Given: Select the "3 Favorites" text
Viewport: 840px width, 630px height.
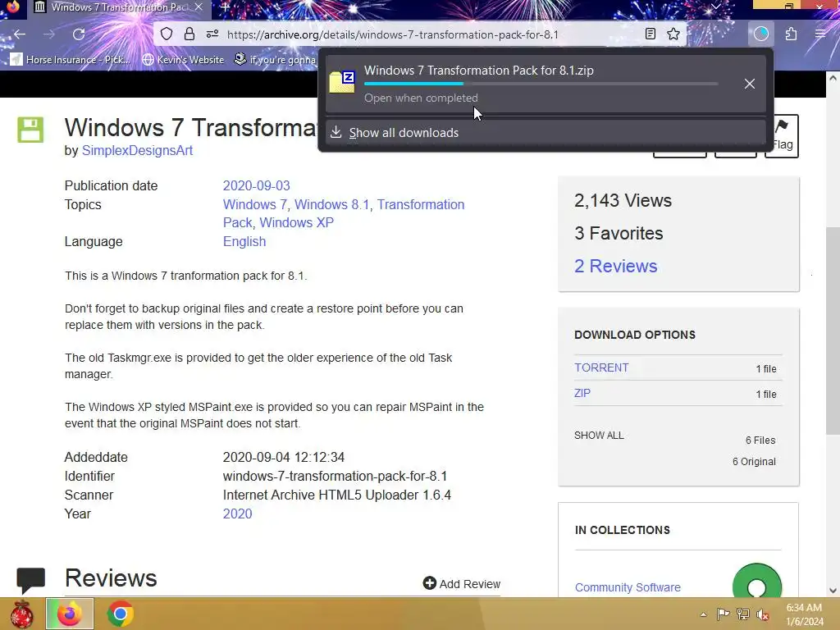Looking at the screenshot, I should click(619, 233).
